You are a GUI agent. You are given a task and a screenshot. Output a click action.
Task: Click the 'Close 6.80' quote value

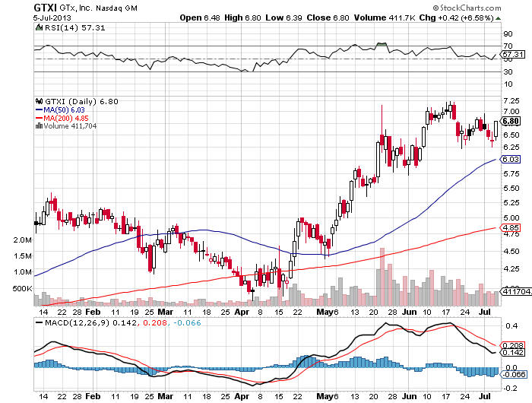point(328,17)
